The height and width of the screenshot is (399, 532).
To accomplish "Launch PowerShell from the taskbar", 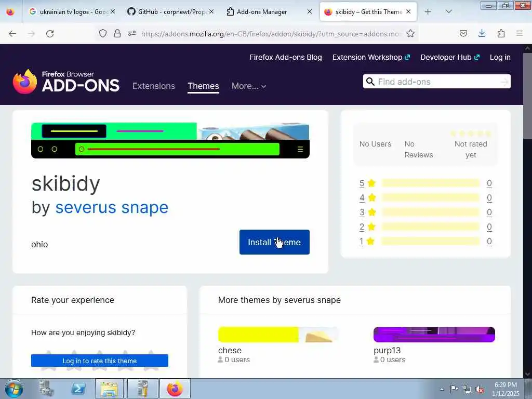I will 78,389.
